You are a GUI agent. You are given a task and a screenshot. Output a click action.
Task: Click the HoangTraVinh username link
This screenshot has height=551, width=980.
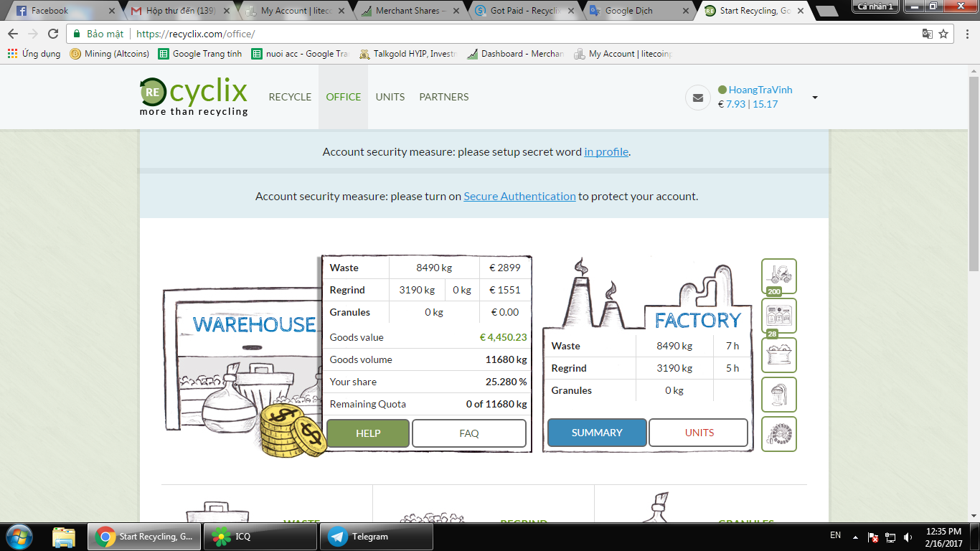point(760,90)
